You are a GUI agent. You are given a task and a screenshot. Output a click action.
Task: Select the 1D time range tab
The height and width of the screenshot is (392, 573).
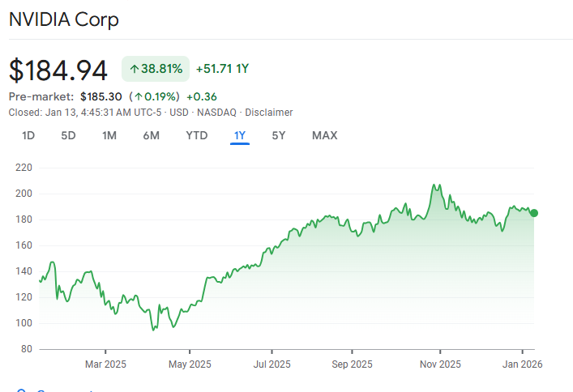point(28,135)
